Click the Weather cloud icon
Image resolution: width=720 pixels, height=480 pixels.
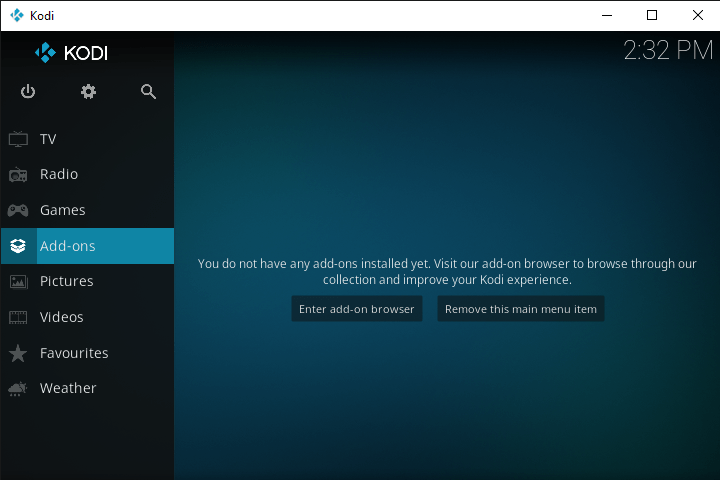click(18, 389)
